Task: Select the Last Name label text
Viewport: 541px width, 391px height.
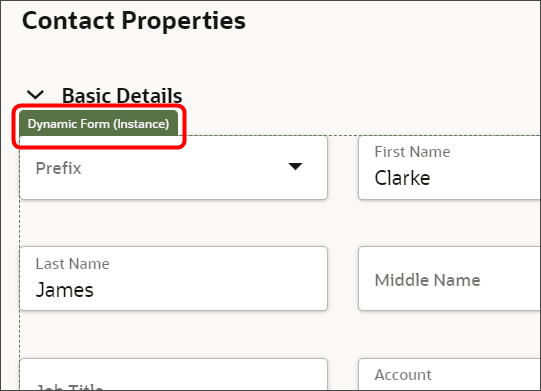Action: click(x=72, y=264)
